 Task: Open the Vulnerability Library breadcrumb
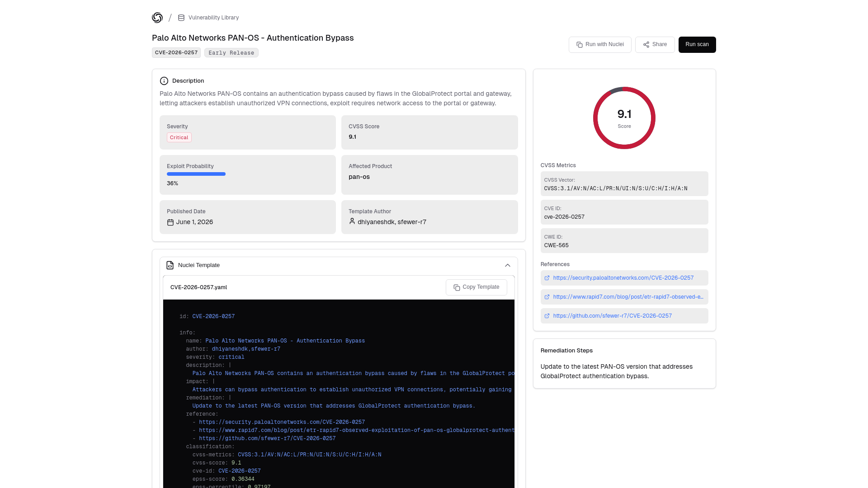[x=213, y=18]
